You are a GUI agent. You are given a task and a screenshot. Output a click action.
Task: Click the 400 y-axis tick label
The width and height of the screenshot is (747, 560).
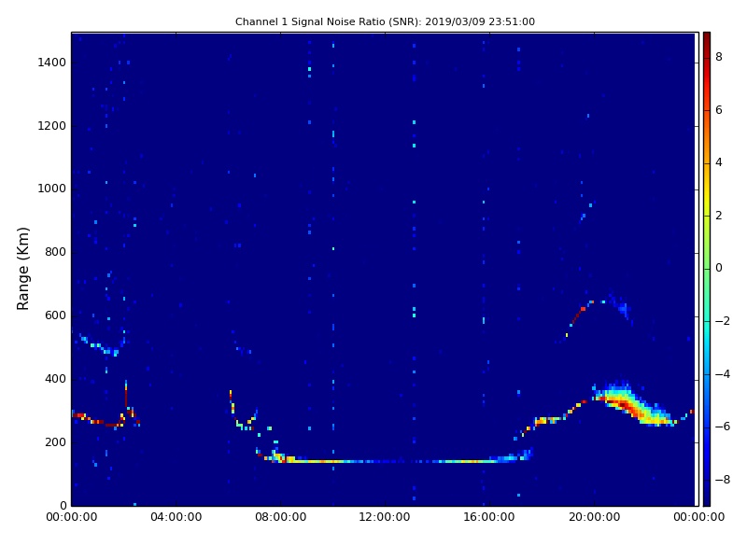pyautogui.click(x=55, y=379)
